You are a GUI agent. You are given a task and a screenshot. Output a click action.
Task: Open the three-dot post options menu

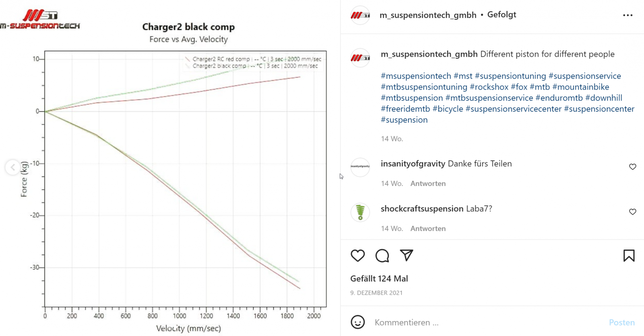627,15
